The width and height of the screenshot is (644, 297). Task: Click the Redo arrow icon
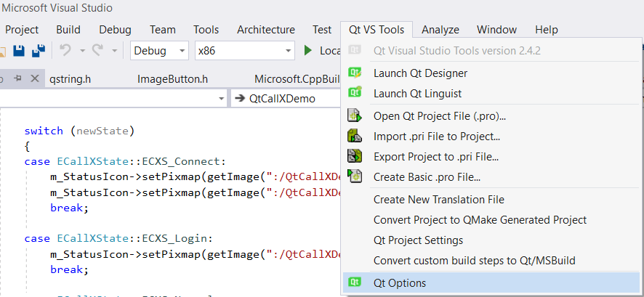(97, 50)
